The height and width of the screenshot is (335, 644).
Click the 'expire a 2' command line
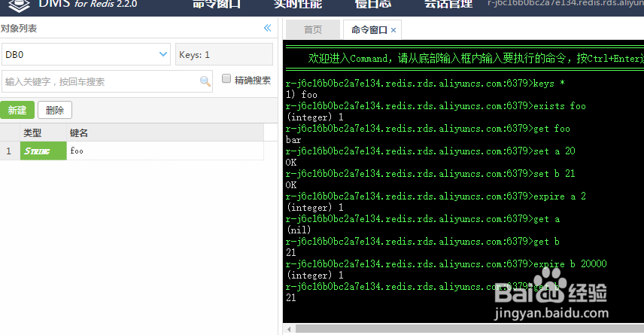[x=436, y=196]
